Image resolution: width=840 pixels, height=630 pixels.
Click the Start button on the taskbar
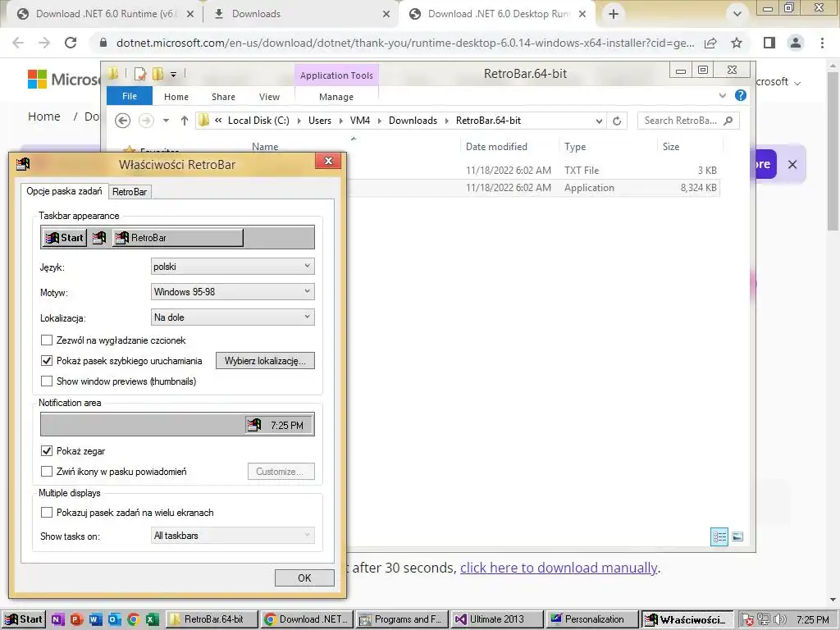pos(23,619)
